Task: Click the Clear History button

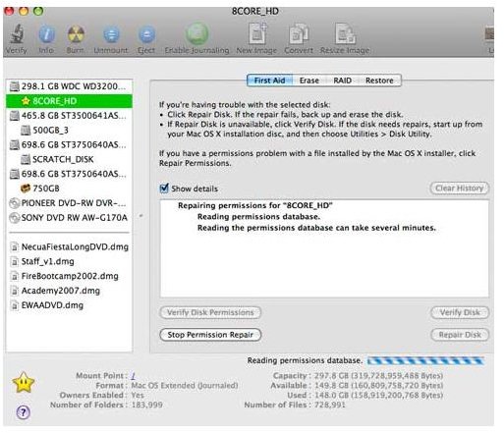Action: [x=460, y=189]
